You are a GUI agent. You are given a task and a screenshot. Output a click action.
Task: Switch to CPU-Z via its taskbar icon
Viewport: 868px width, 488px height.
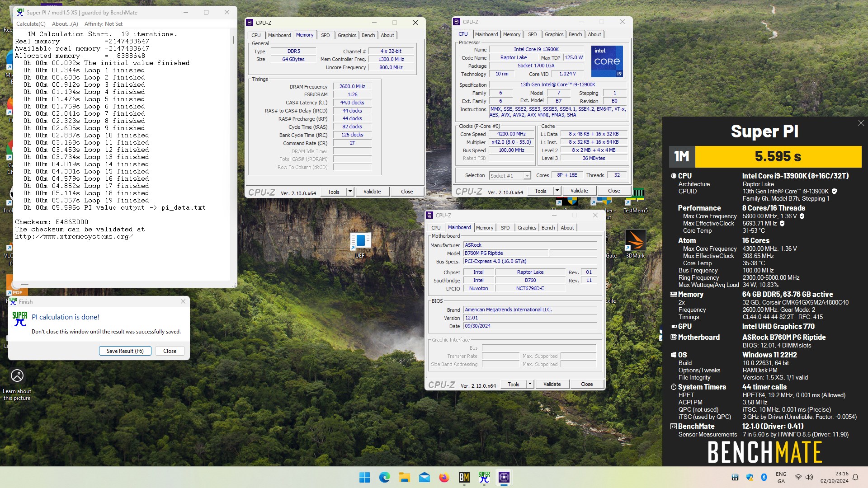[x=504, y=477]
